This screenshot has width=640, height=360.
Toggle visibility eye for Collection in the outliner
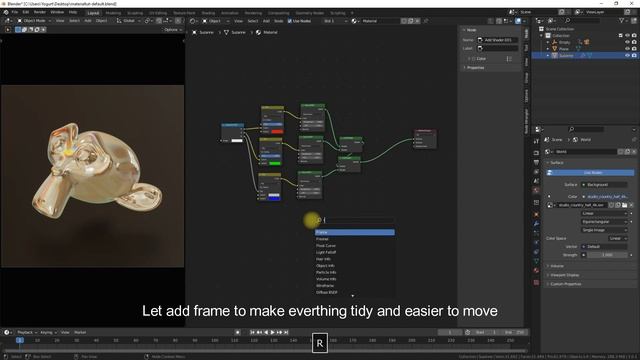pyautogui.click(x=627, y=36)
